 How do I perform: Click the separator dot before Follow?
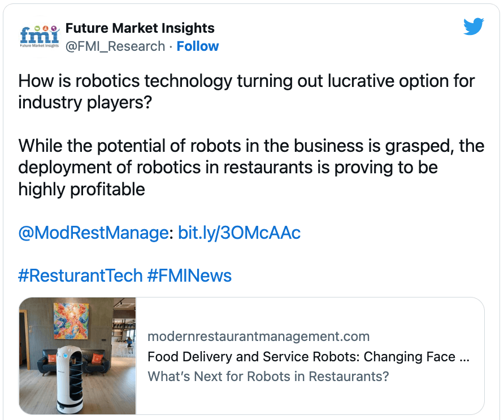[171, 46]
